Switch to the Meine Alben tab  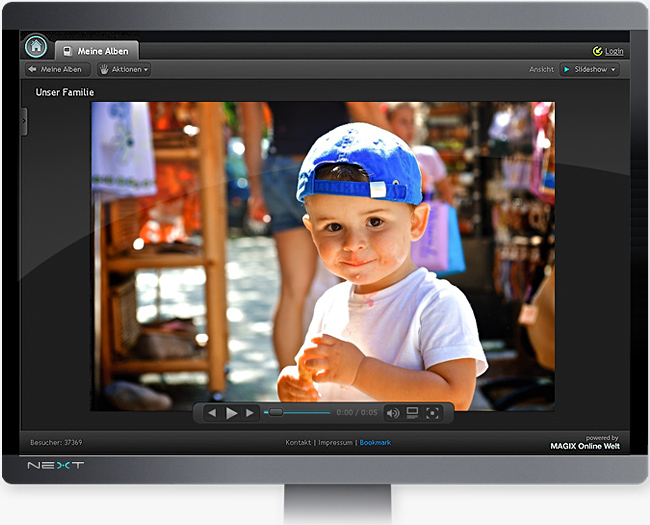[x=97, y=51]
